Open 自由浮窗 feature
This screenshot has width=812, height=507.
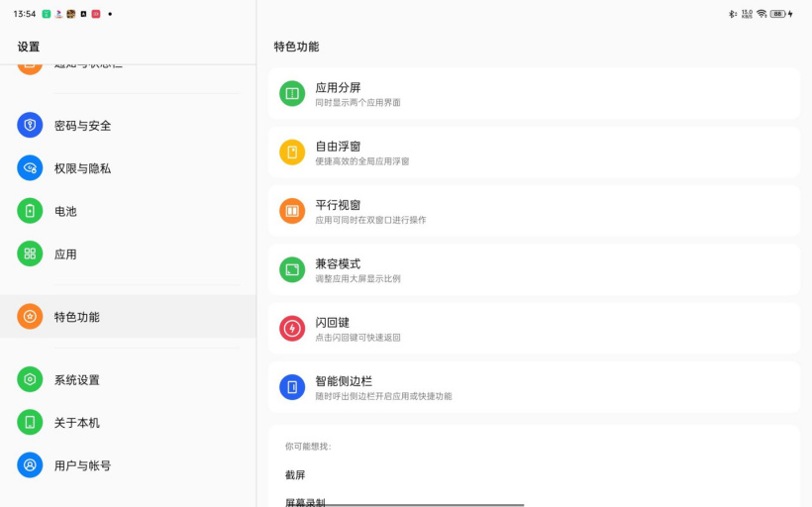coord(534,152)
